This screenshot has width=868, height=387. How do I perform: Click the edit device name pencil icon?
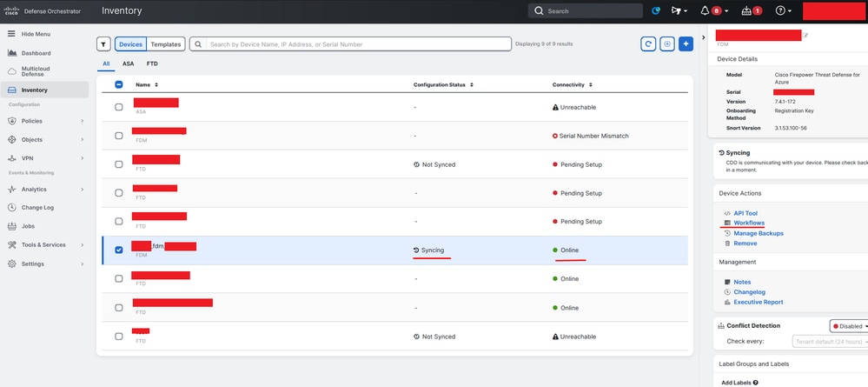pyautogui.click(x=805, y=36)
